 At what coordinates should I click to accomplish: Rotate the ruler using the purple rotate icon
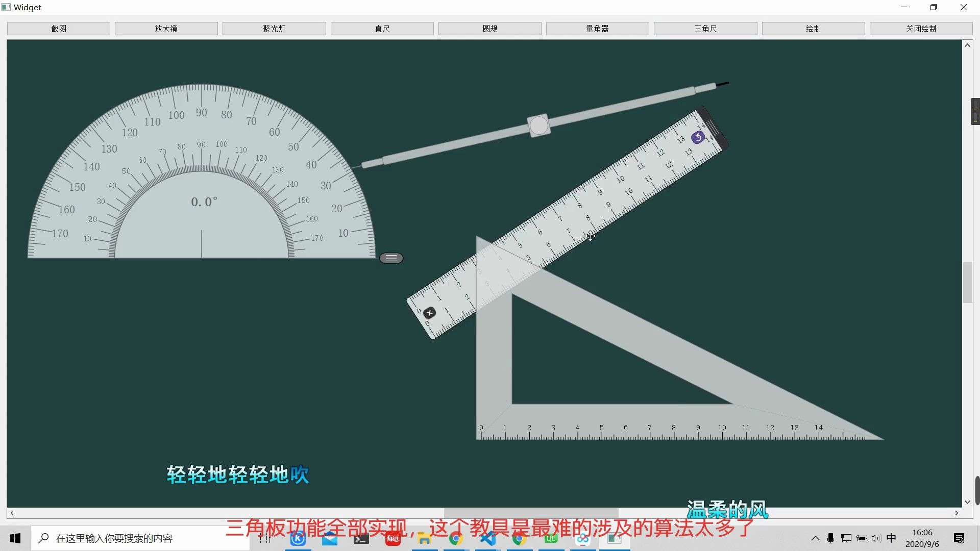pyautogui.click(x=698, y=137)
